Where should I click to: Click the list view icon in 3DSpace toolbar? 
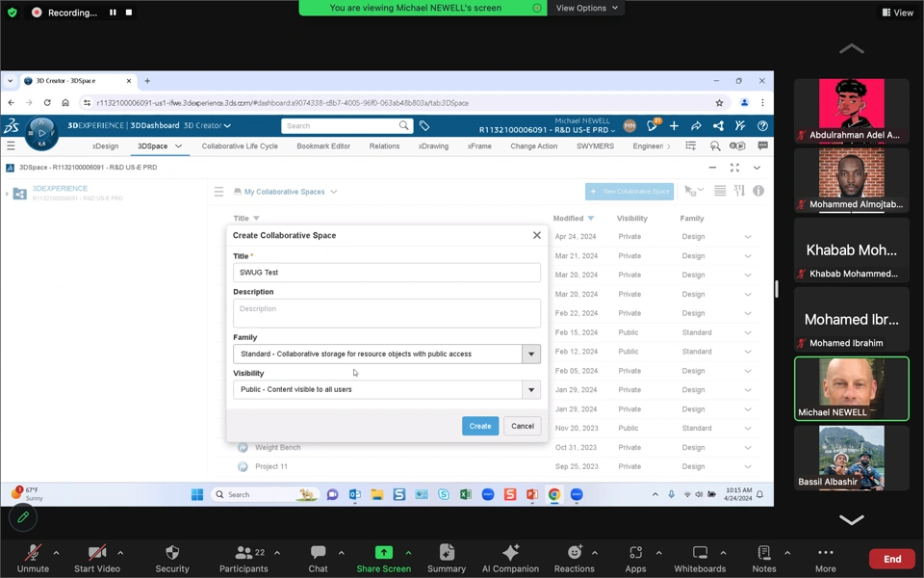[720, 191]
